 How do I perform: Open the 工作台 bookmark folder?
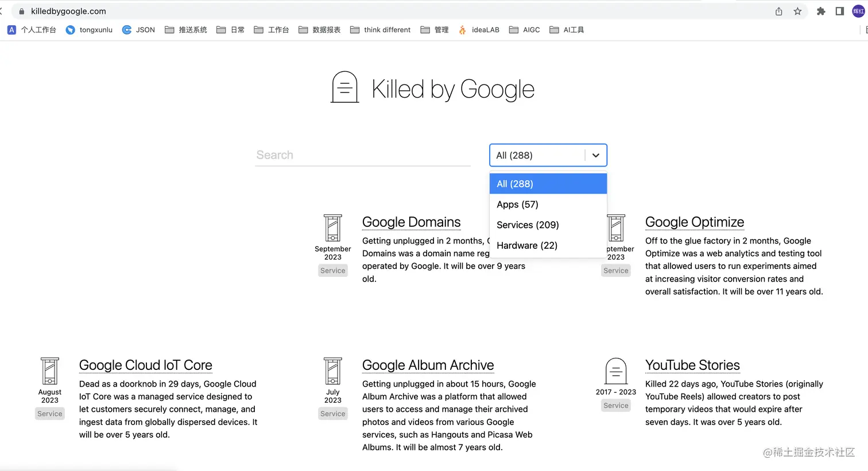coord(271,30)
